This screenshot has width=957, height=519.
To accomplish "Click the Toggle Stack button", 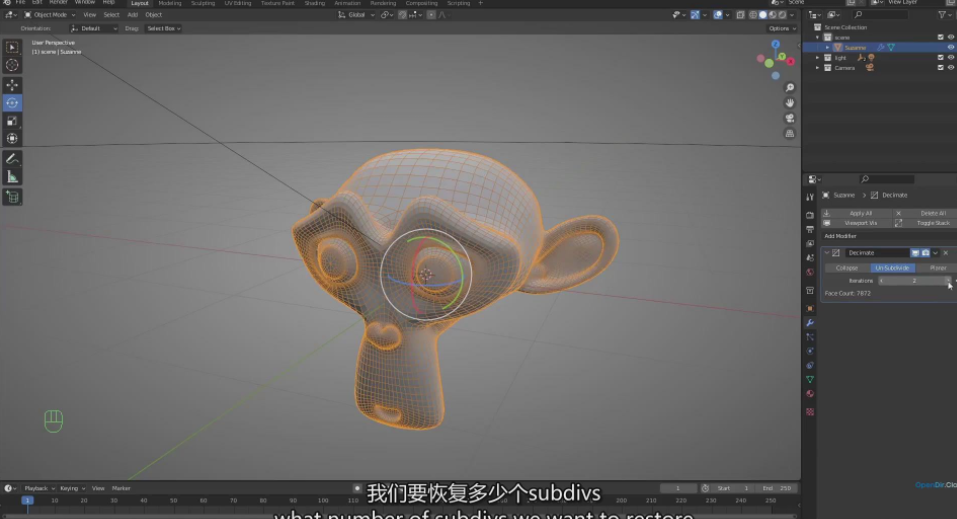I will (x=926, y=223).
